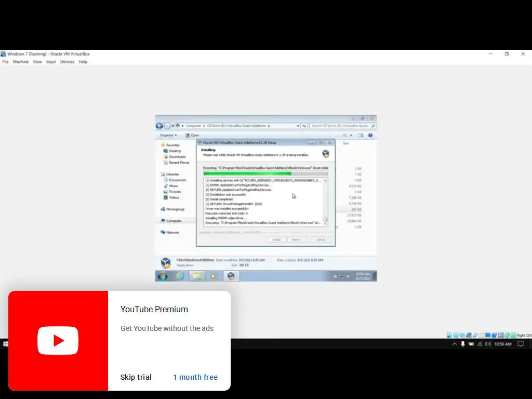Screen dimensions: 532x399
Task: Open Music library in navigation pane
Action: pos(171,186)
